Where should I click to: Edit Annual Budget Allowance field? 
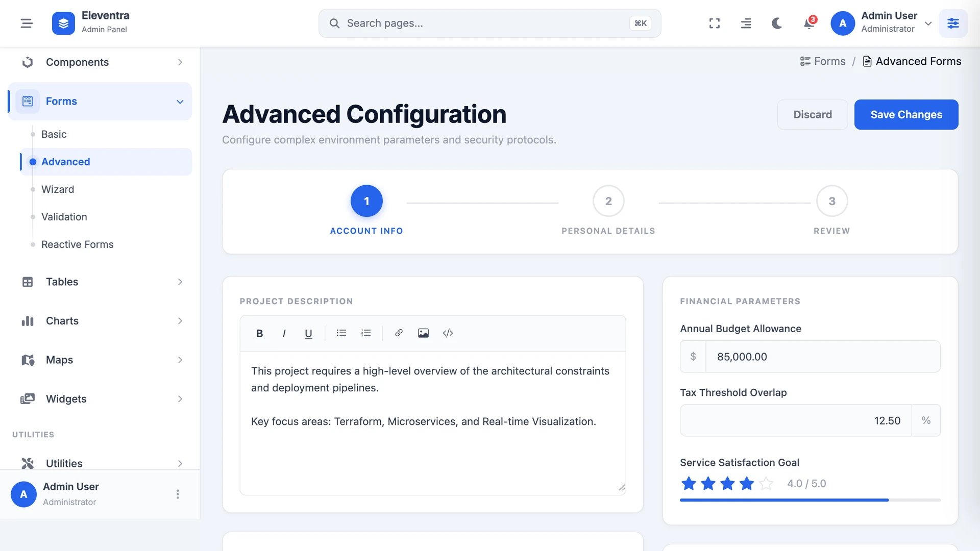(823, 357)
